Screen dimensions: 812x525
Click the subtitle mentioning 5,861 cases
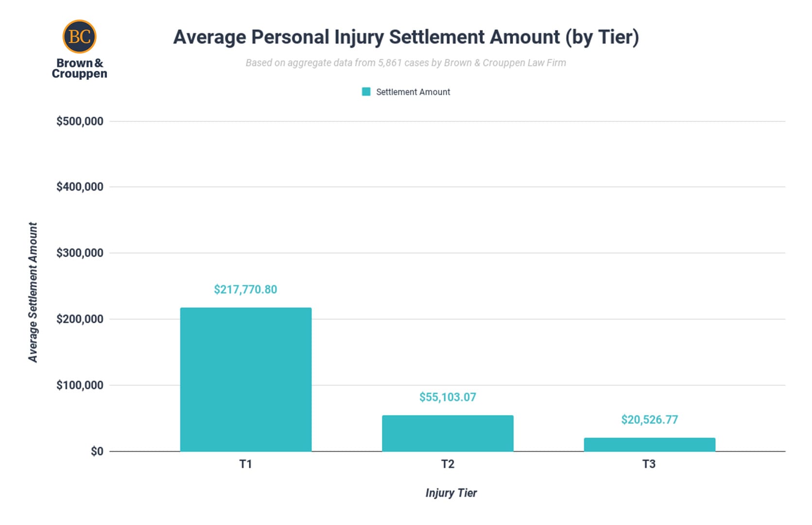(406, 63)
